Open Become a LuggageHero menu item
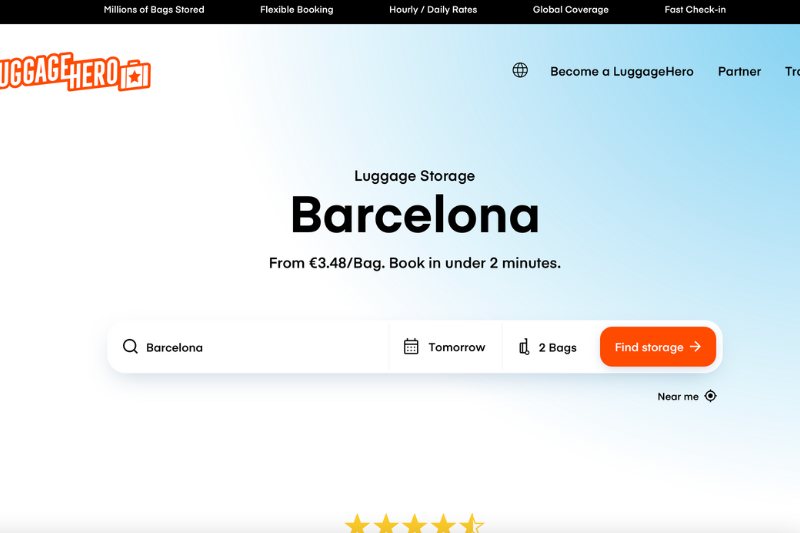 click(621, 71)
